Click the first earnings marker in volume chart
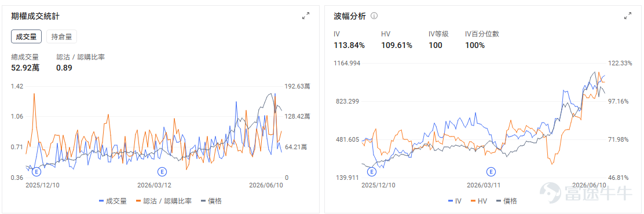 point(36,171)
